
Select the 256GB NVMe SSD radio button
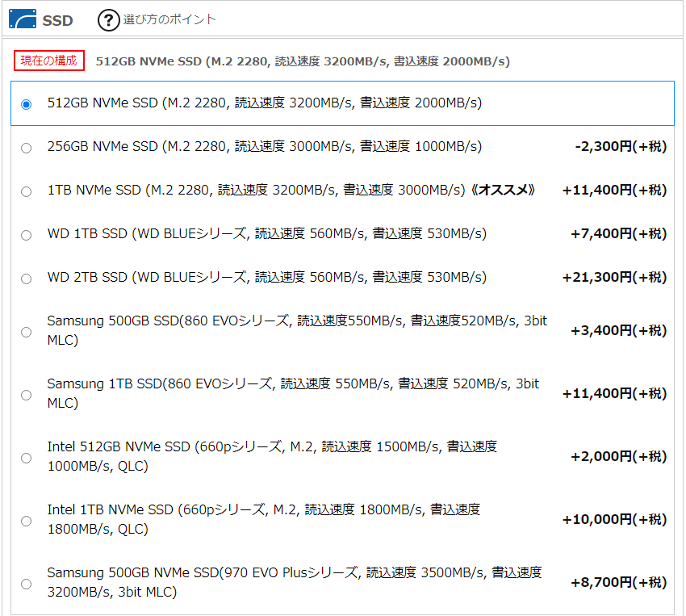pyautogui.click(x=27, y=148)
